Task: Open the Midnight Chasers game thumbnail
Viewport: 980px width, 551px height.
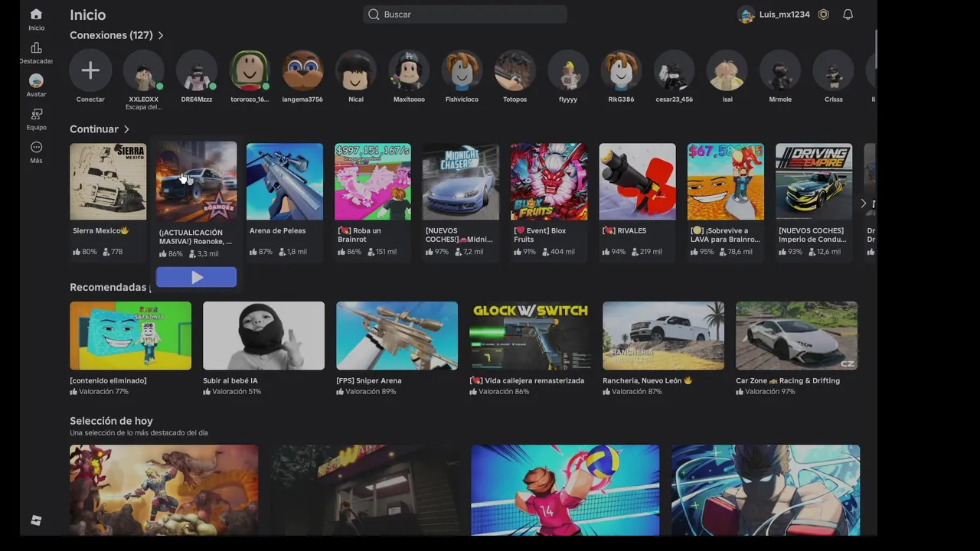Action: tap(461, 181)
